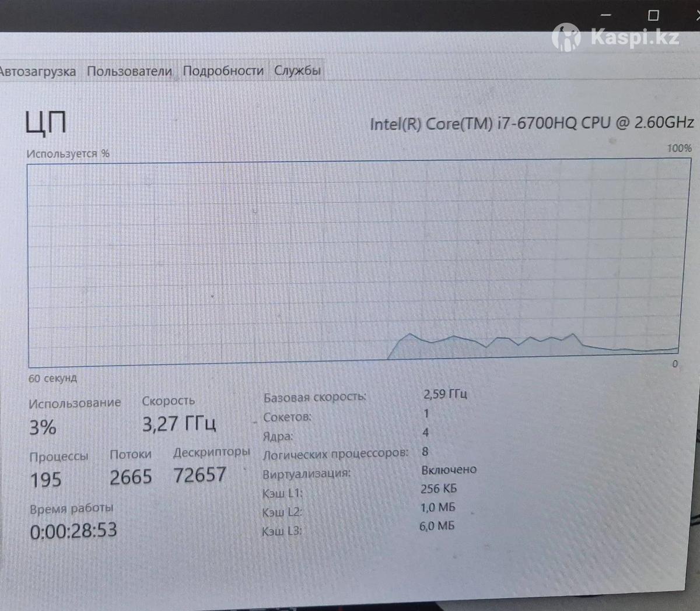Open the Автозагрузка tab
The image size is (700, 611).
(38, 72)
